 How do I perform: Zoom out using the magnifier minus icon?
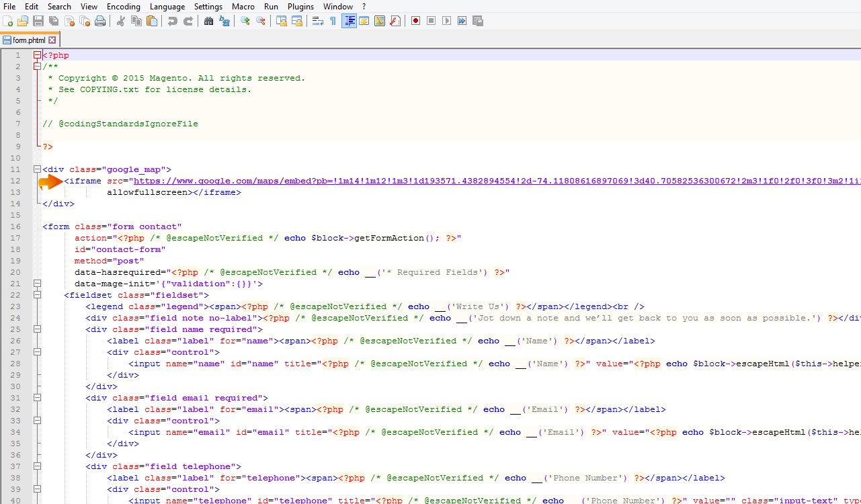click(261, 21)
